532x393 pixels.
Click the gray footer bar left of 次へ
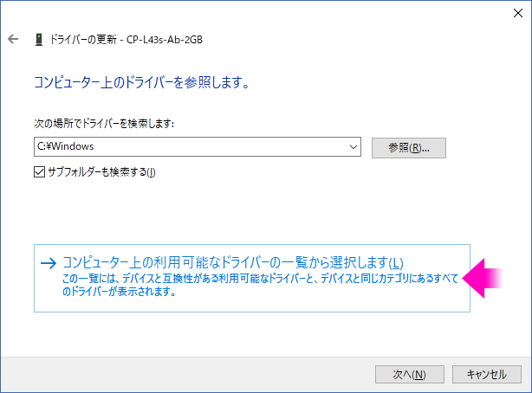186,374
